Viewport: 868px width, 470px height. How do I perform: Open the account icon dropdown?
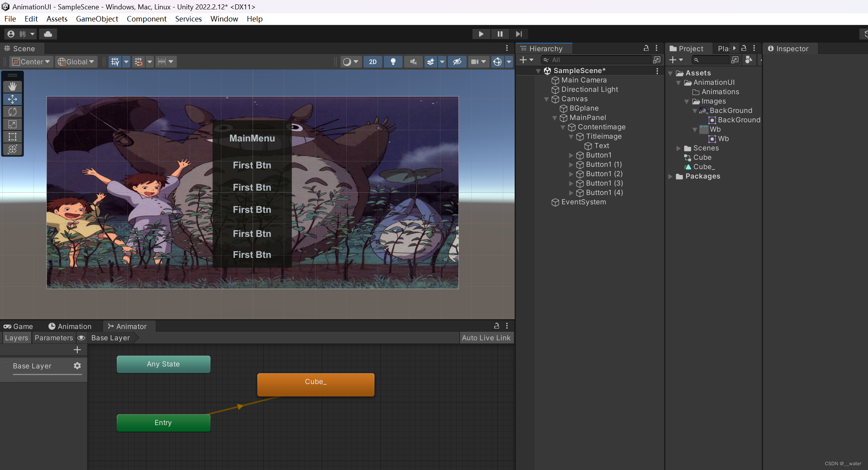(21, 34)
